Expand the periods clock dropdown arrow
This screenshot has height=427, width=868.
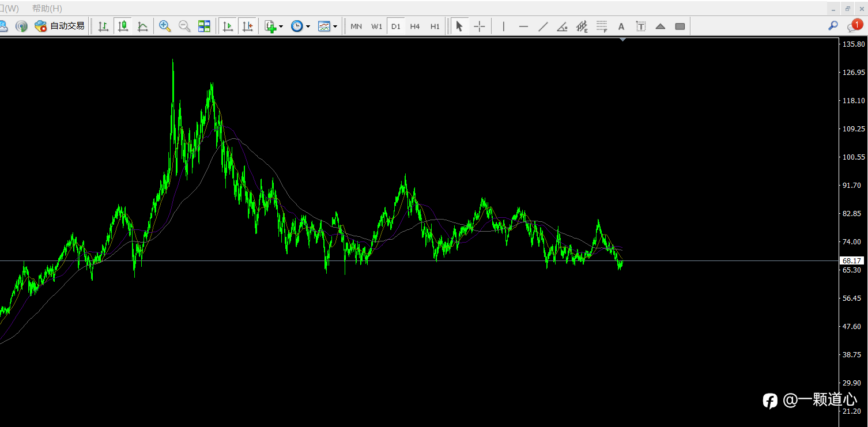[x=308, y=27]
